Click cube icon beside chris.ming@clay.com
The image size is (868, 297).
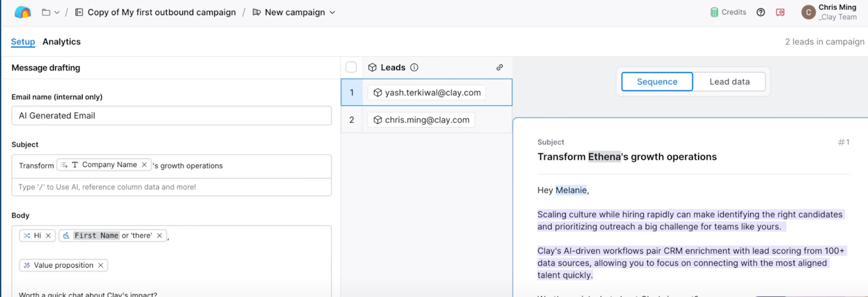coord(378,120)
